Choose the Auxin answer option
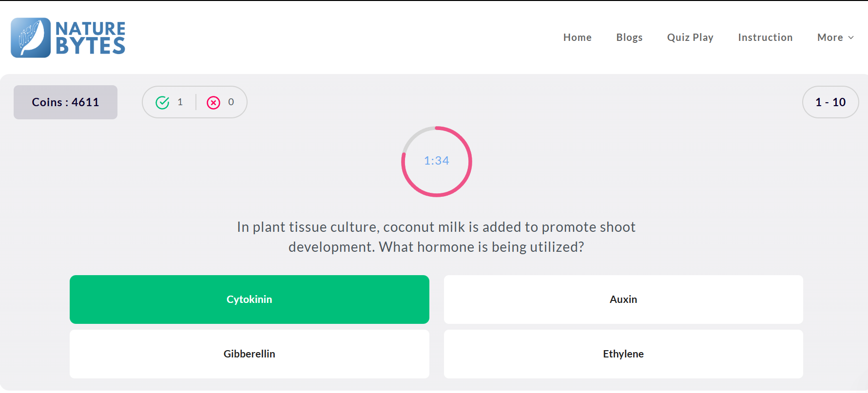 pyautogui.click(x=623, y=299)
